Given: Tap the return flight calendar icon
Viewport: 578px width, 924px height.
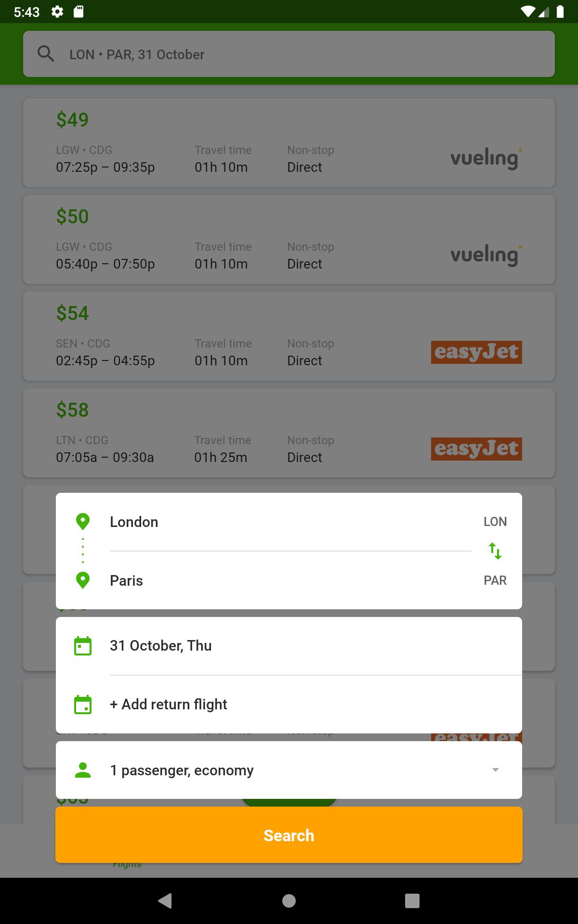Looking at the screenshot, I should tap(83, 705).
